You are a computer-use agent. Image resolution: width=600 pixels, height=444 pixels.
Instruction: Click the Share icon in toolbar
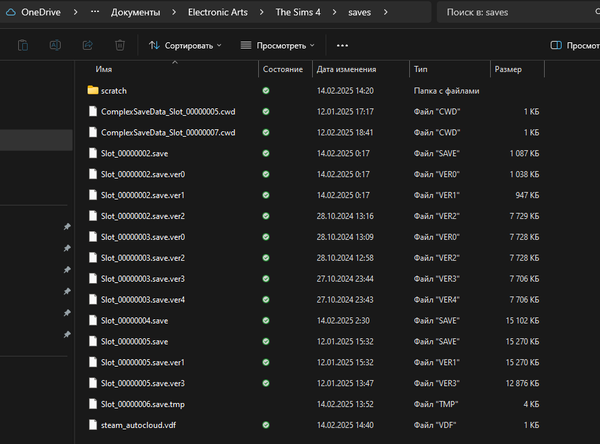[88, 46]
